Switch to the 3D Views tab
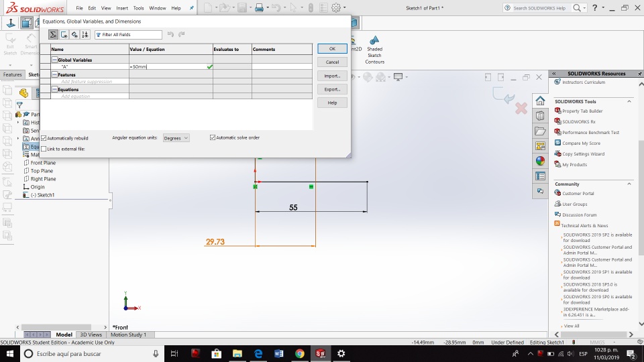Image resolution: width=644 pixels, height=362 pixels. 91,335
